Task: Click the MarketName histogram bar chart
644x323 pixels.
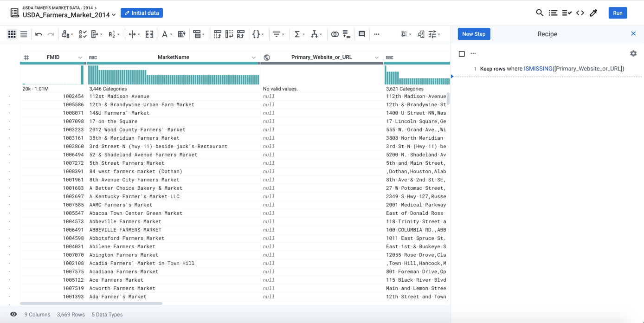Action: coord(173,75)
